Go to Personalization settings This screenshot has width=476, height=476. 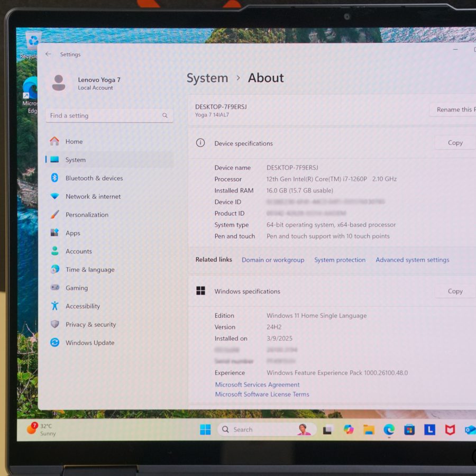click(109, 215)
